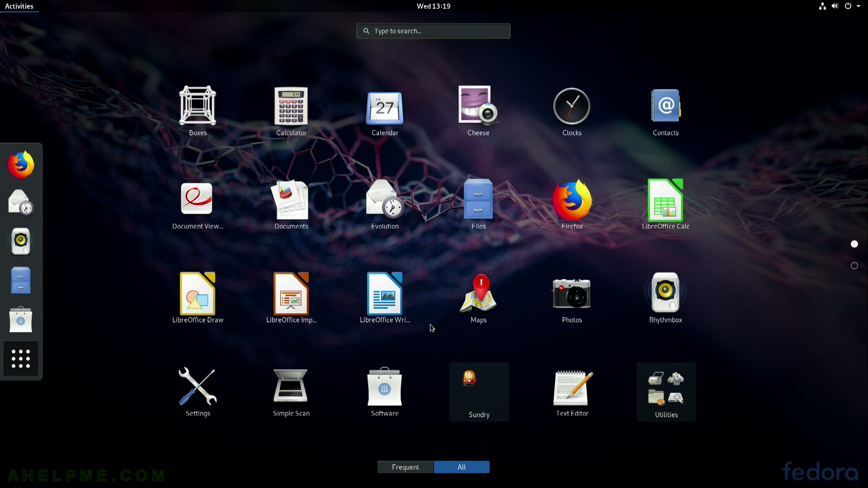Screen dimensions: 868x488
Task: Open Files from the dash
Action: pyautogui.click(x=21, y=280)
